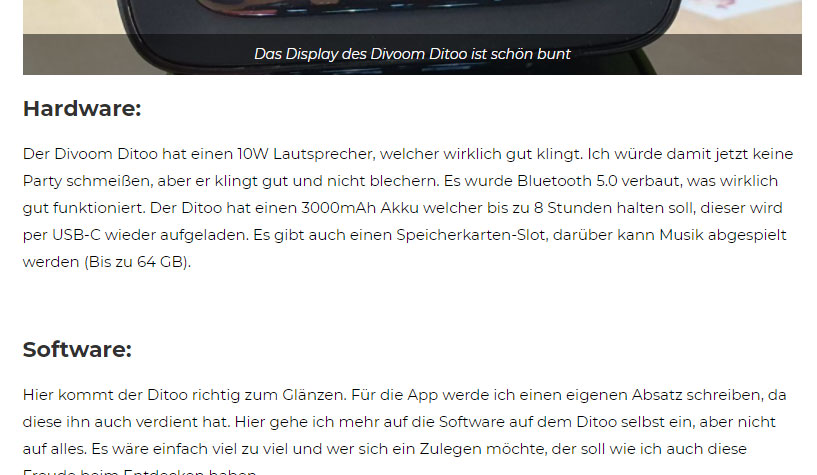Click the caption 'Das Display des Divoom Ditoo ist schön bunt'
Image resolution: width=817 pixels, height=475 pixels.
tap(412, 54)
